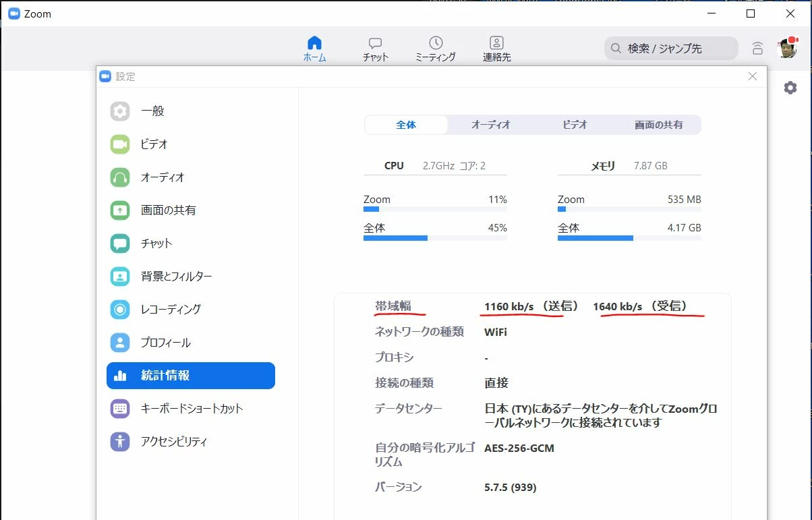Select オーディオ in settings sidebar
This screenshot has width=812, height=520.
tap(191, 177)
